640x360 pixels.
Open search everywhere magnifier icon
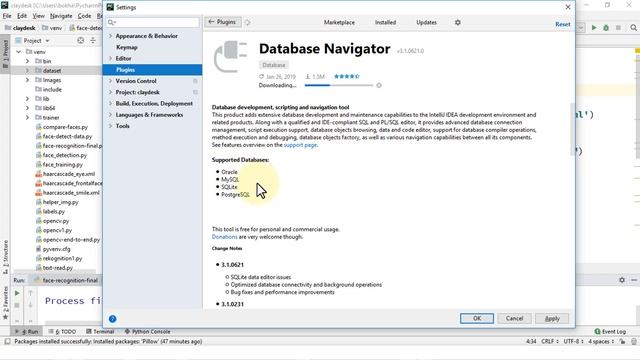[x=633, y=28]
